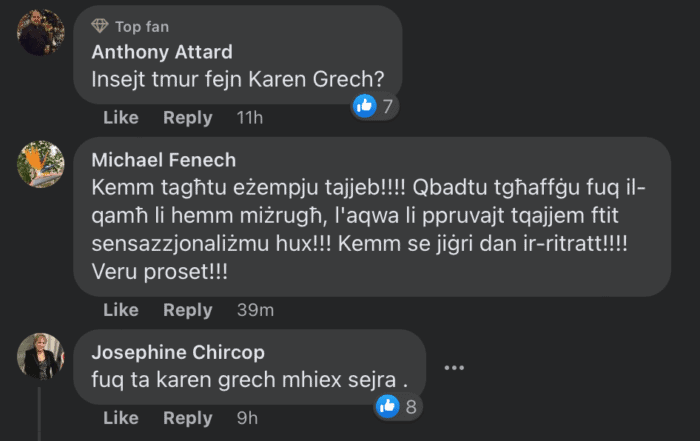Image resolution: width=700 pixels, height=441 pixels.
Task: Like Josephine Chircop's comment
Action: click(121, 418)
